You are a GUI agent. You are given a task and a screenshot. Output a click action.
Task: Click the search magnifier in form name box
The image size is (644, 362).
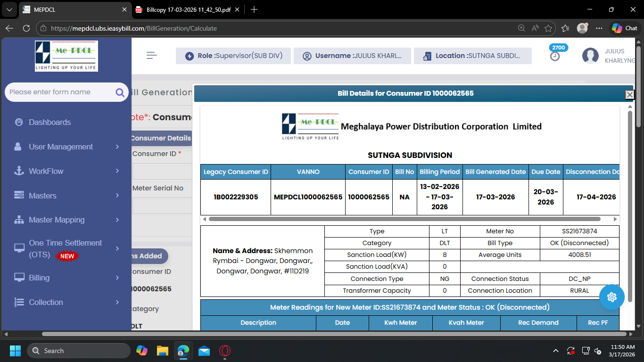120,92
